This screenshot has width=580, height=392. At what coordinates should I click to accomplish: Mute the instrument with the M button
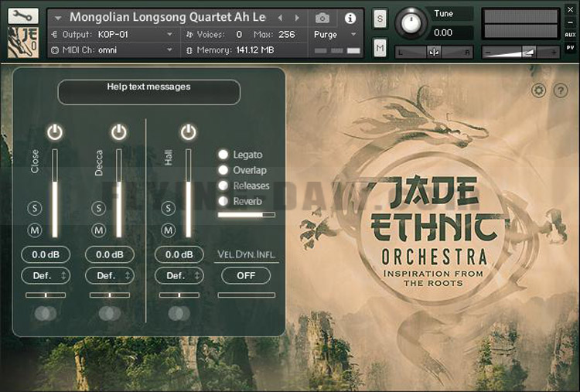380,48
